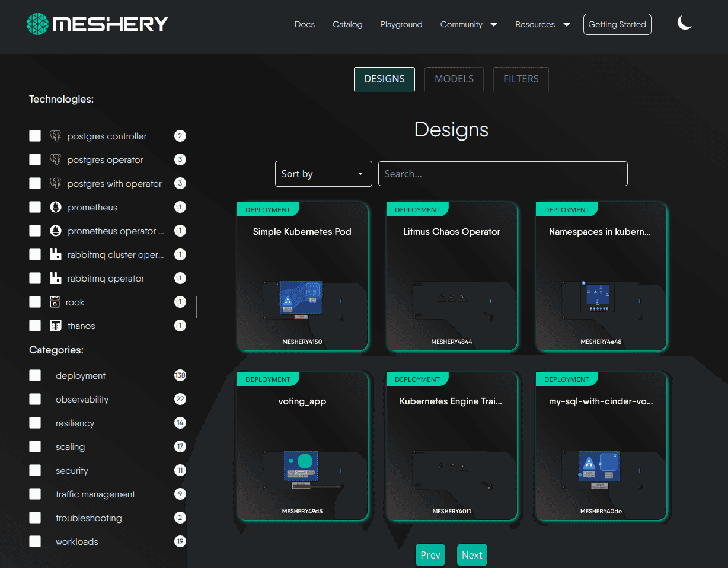
Task: Check the thanos checkbox
Action: click(35, 326)
